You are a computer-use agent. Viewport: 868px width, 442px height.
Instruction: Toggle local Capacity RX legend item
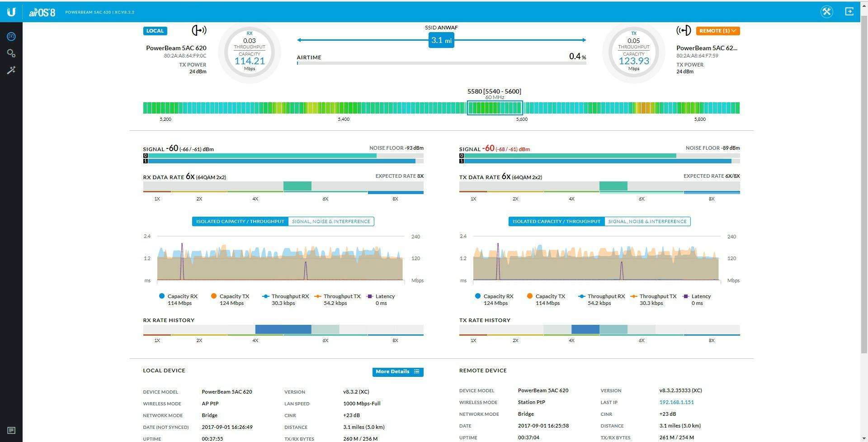pos(178,299)
